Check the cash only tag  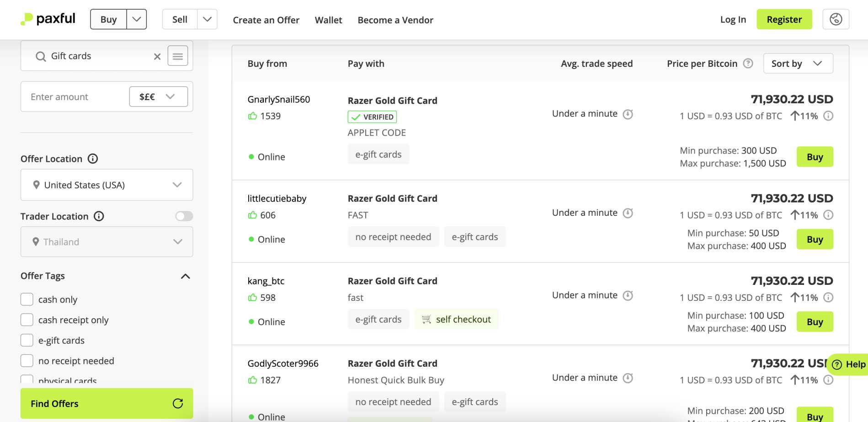pos(27,299)
